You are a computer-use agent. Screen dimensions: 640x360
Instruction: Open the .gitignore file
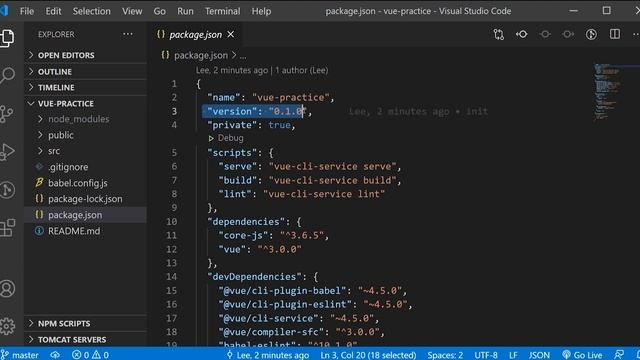tap(86, 167)
